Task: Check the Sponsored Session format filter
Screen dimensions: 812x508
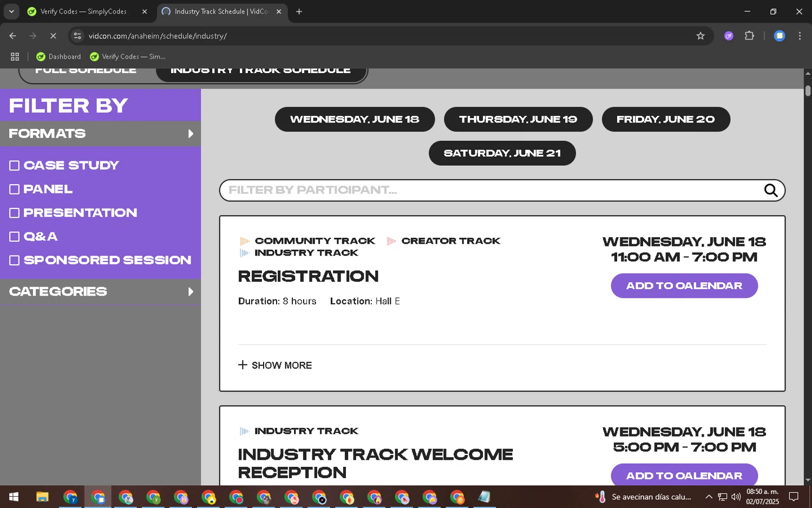Action: pyautogui.click(x=15, y=260)
